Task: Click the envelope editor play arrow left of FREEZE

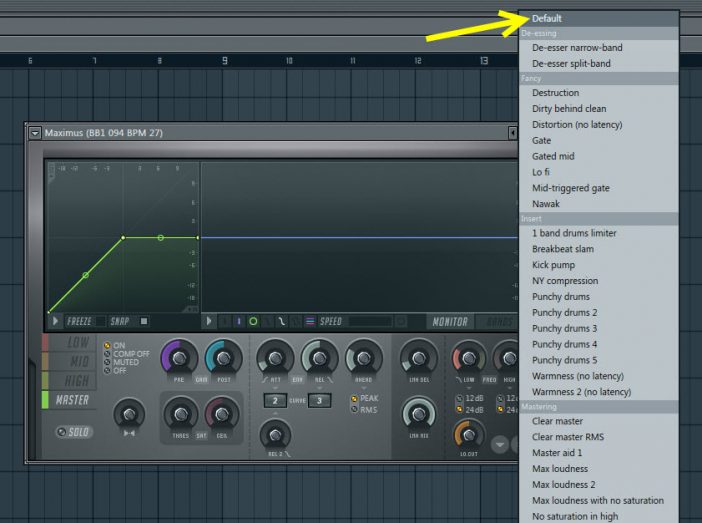Action: pyautogui.click(x=56, y=321)
